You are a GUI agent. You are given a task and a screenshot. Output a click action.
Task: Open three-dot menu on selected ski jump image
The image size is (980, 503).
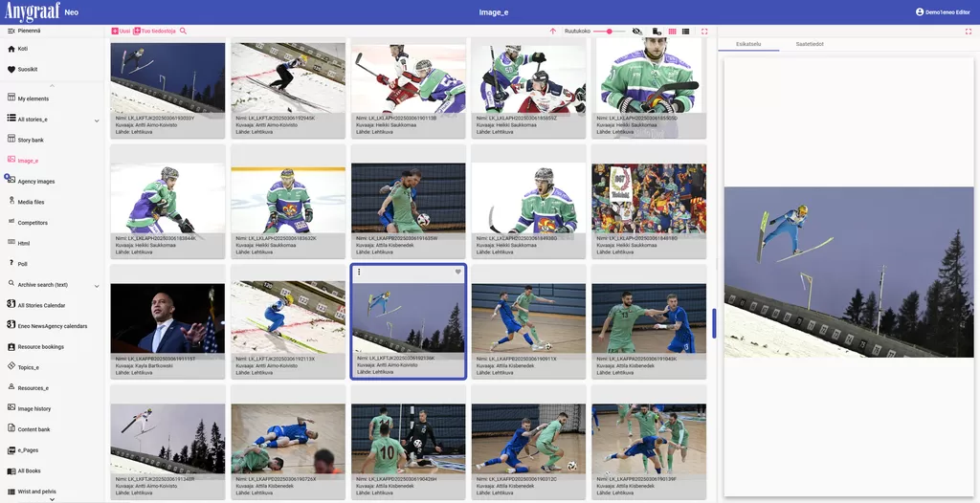[x=359, y=272]
